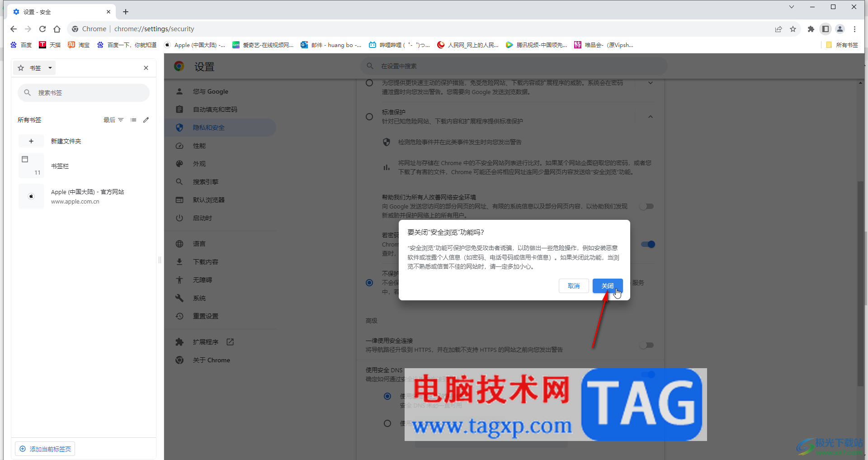Screen dimensions: 868x460
Task: Collapse the 标准保护 details chevron
Action: [651, 117]
